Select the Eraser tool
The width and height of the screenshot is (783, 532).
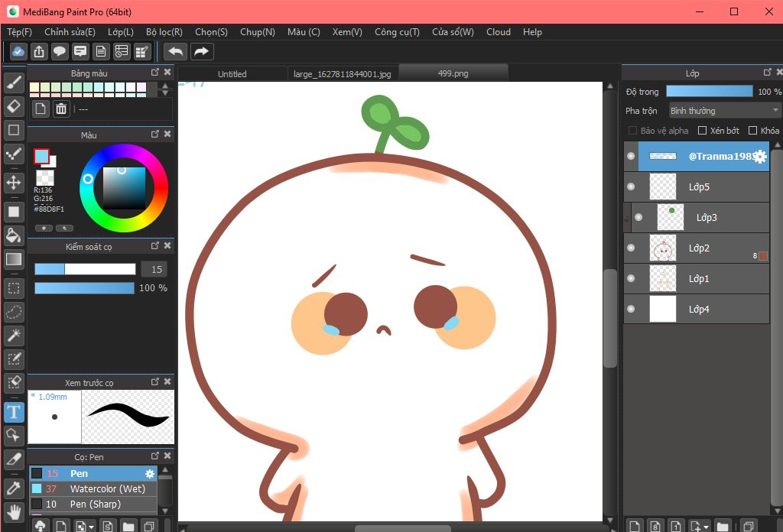click(14, 106)
